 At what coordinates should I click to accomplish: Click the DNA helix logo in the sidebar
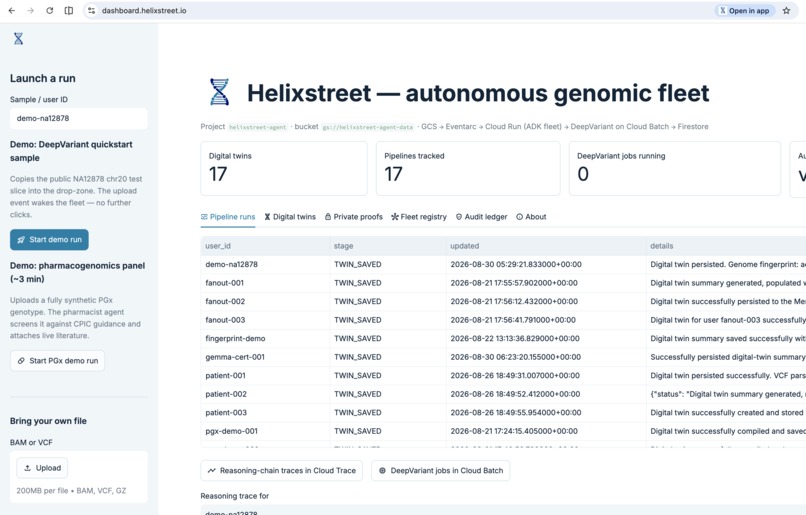click(19, 39)
